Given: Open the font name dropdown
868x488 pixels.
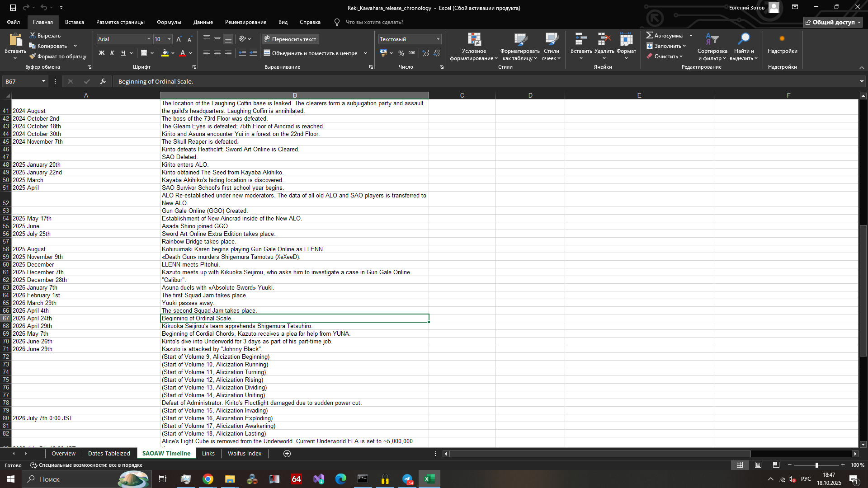Looking at the screenshot, I should point(149,39).
